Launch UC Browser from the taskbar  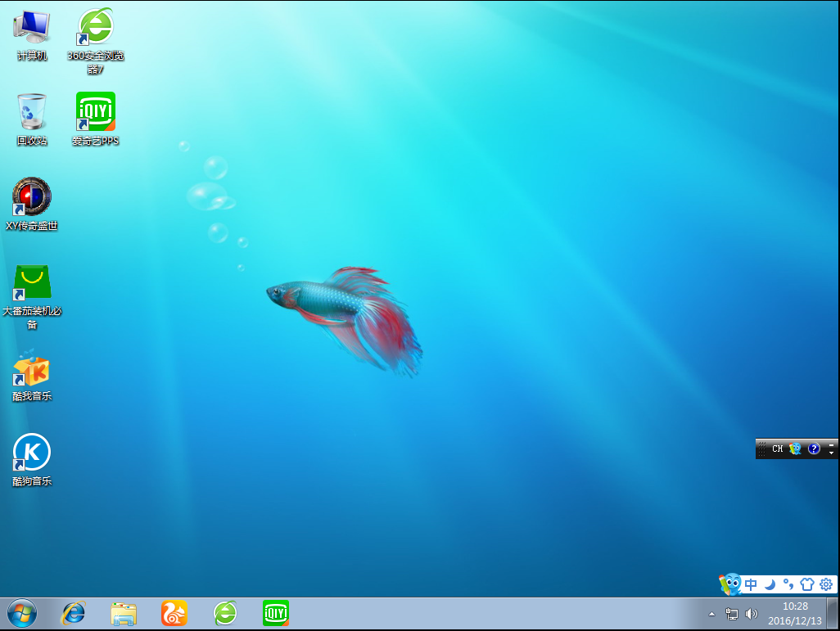click(174, 613)
